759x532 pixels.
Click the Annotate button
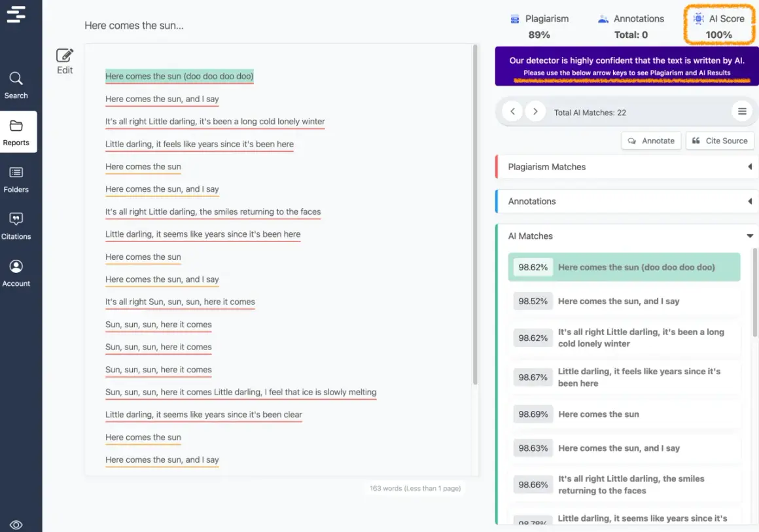pyautogui.click(x=651, y=141)
